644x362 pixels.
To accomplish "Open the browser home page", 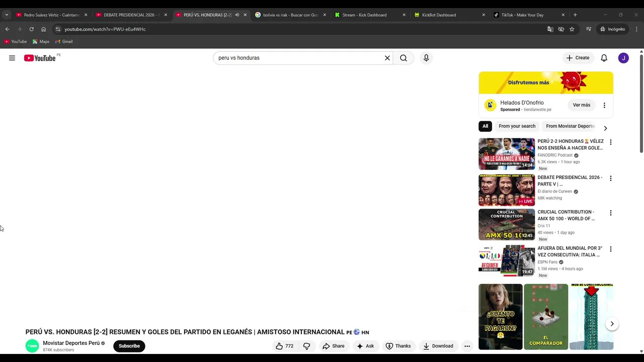I will point(43,29).
